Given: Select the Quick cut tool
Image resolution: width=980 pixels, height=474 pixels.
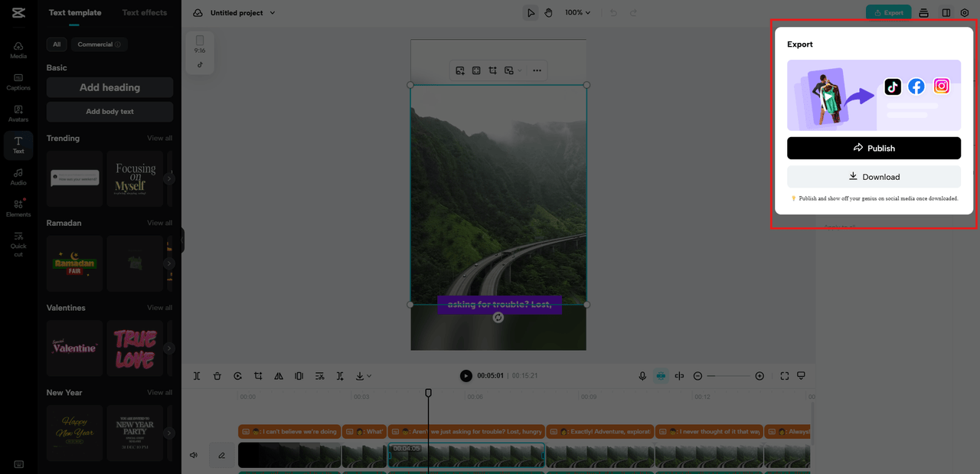Looking at the screenshot, I should point(18,244).
